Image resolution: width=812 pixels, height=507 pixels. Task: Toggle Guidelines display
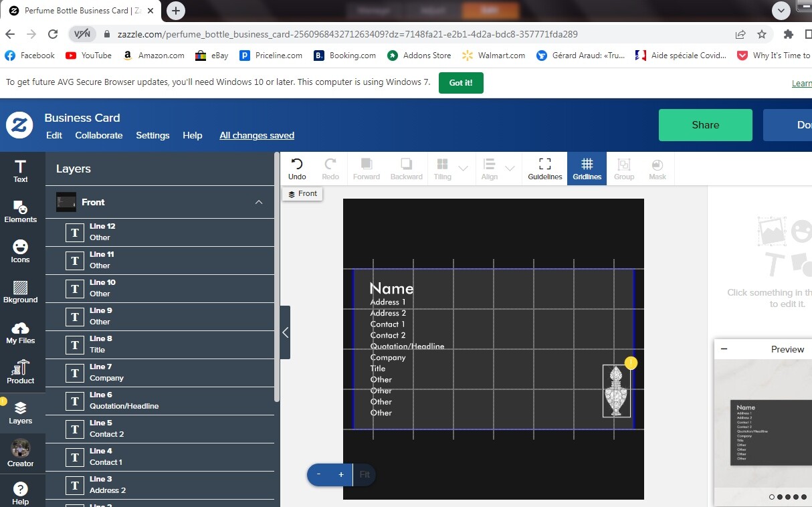[x=545, y=169]
